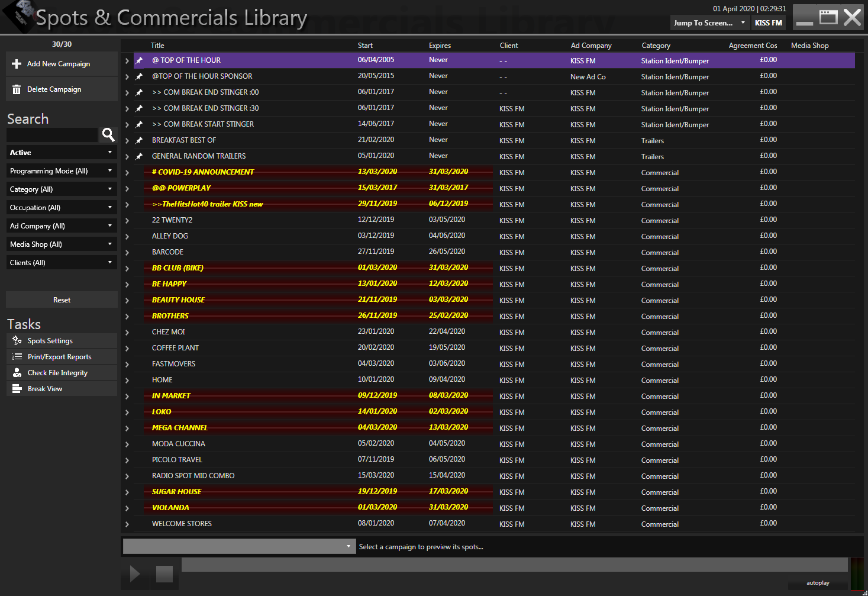
Task: Select the CHEZ MOI campaign
Action: click(494, 332)
